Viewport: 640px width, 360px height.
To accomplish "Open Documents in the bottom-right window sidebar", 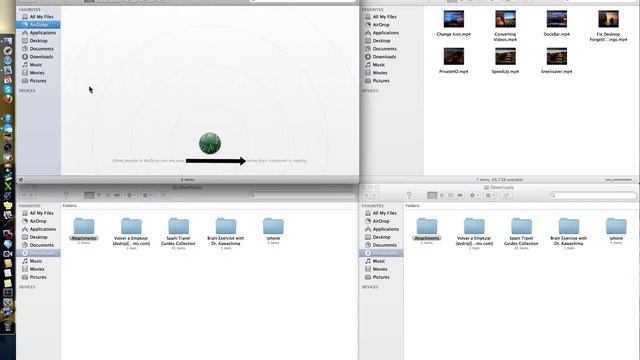I will click(380, 245).
